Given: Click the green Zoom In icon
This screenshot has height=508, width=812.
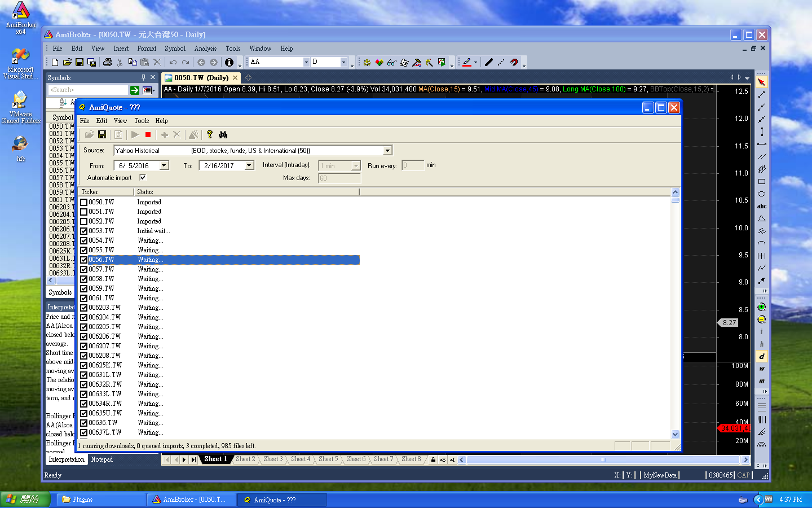Looking at the screenshot, I should tap(762, 307).
